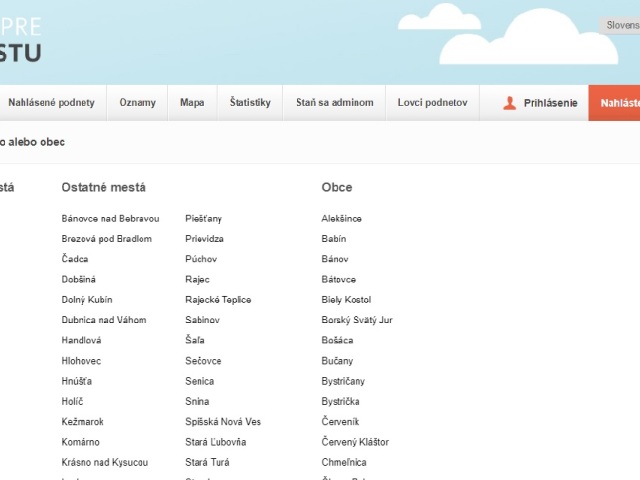Open the Stará Turá link
Viewport: 640px width, 480px height.
207,462
